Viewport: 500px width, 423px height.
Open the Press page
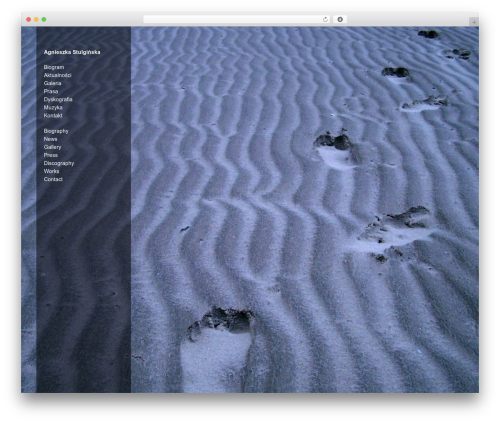pos(51,155)
